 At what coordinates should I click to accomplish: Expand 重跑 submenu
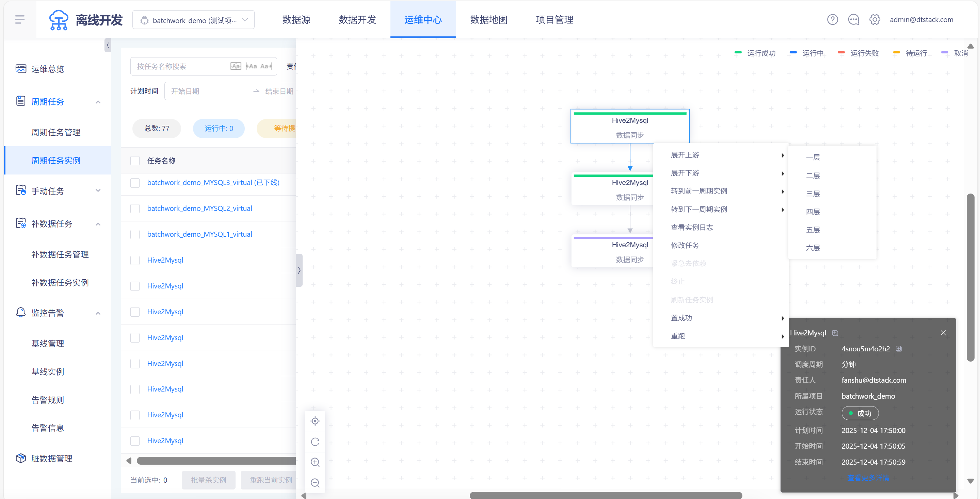tap(721, 336)
